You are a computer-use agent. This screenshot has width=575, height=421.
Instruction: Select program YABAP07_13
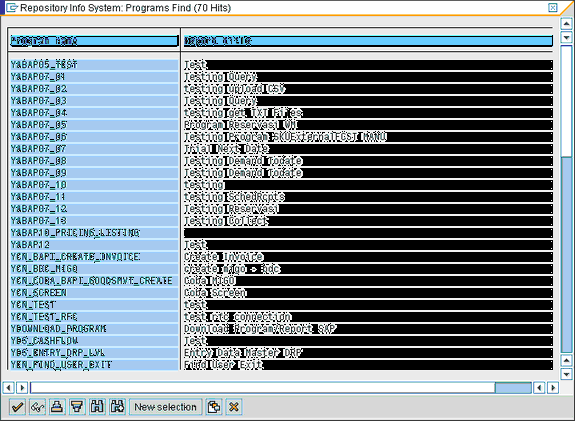(x=94, y=221)
